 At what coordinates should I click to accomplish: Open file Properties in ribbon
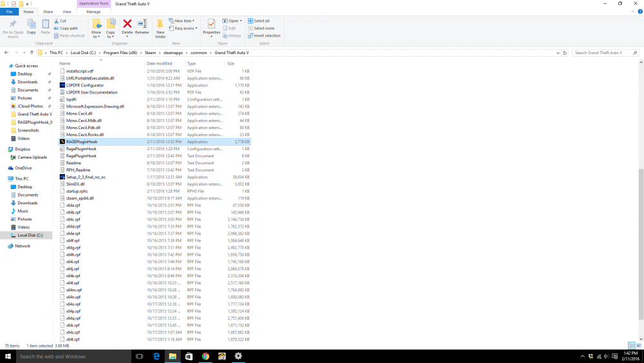tap(211, 27)
